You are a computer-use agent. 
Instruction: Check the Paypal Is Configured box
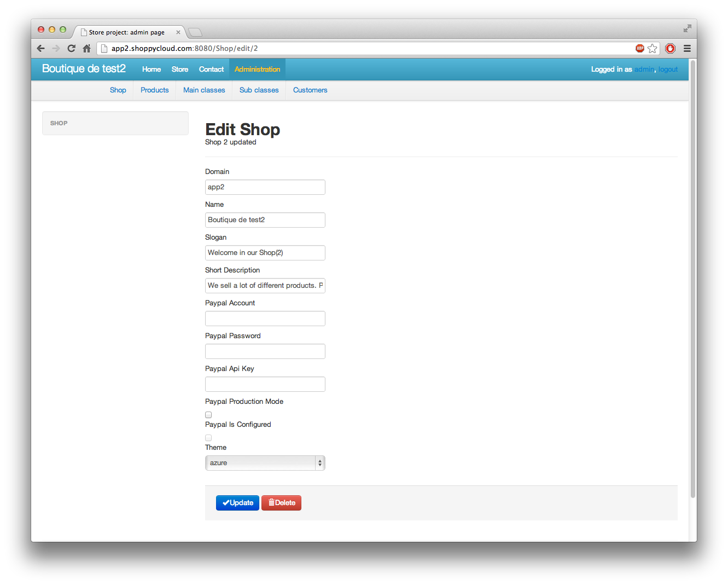pos(208,437)
